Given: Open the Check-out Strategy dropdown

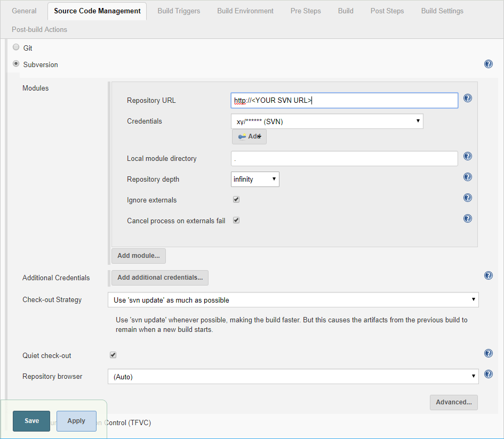Looking at the screenshot, I should point(293,300).
